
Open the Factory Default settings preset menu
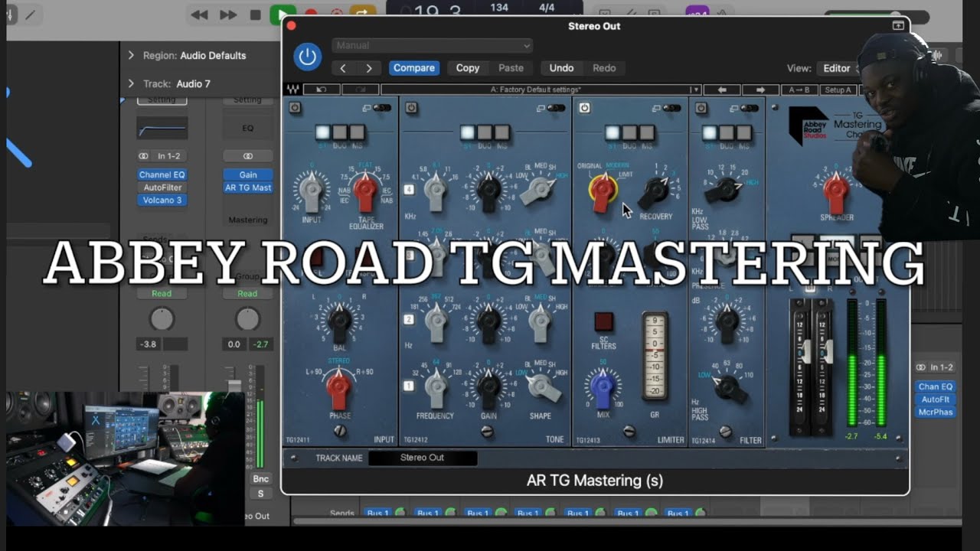pyautogui.click(x=541, y=90)
